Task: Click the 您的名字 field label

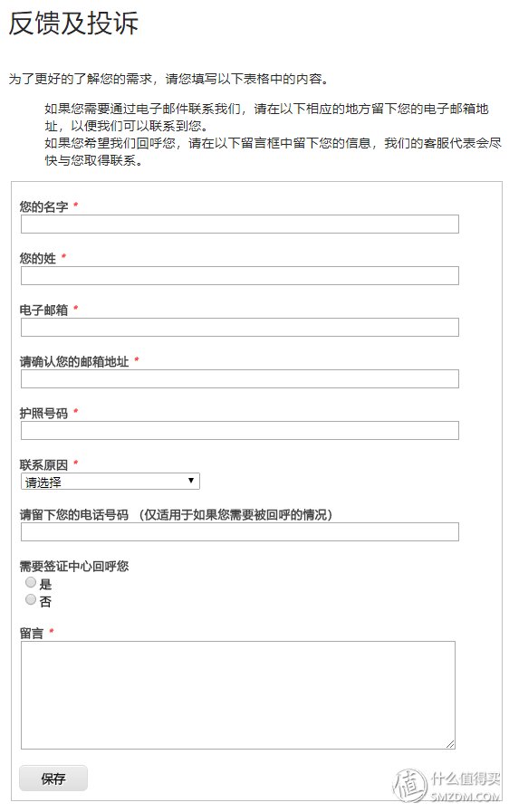Action: pos(44,206)
